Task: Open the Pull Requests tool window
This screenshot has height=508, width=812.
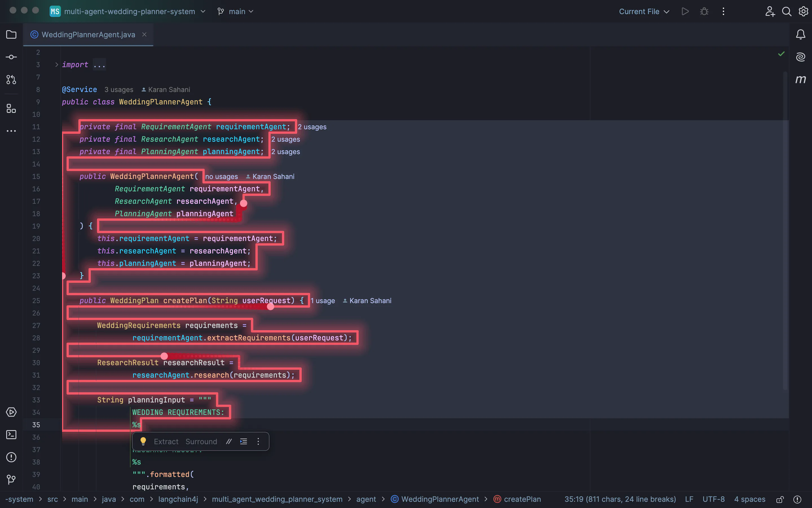Action: (x=11, y=80)
